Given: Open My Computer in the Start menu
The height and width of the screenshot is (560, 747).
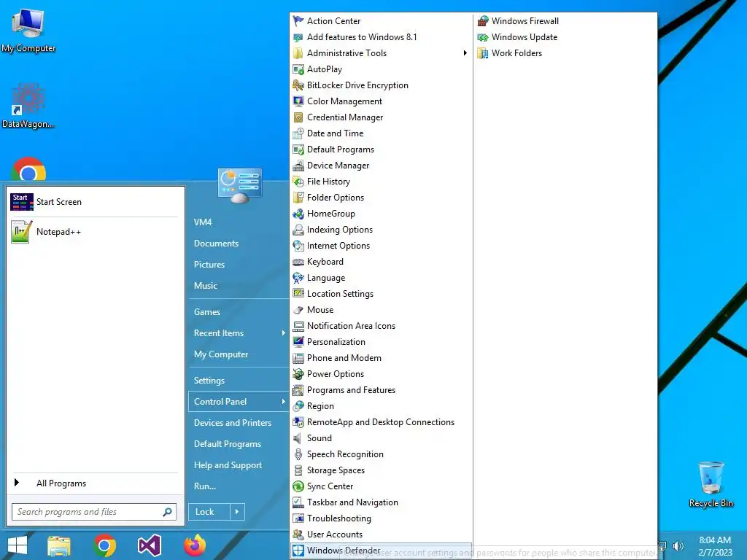Looking at the screenshot, I should (x=221, y=354).
